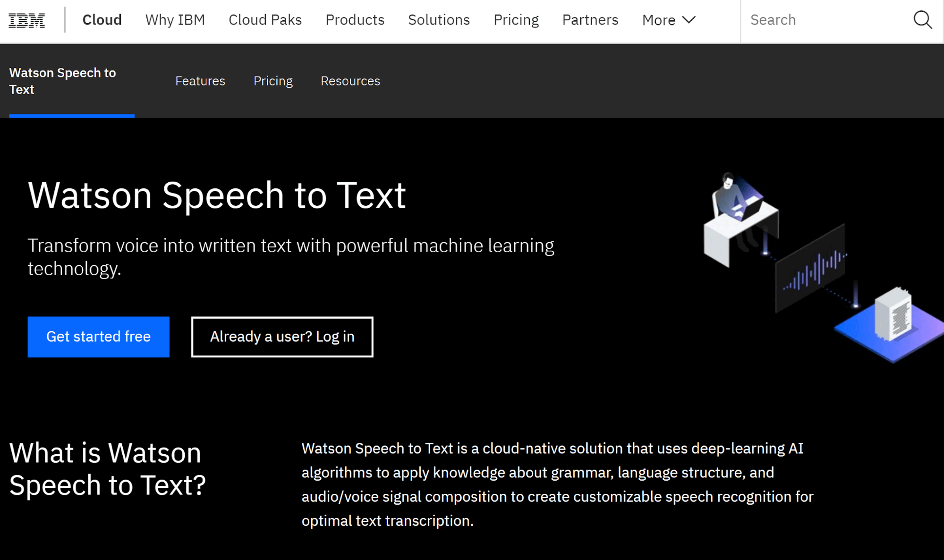Open the Products menu
Screen dimensions: 944x560
click(355, 20)
